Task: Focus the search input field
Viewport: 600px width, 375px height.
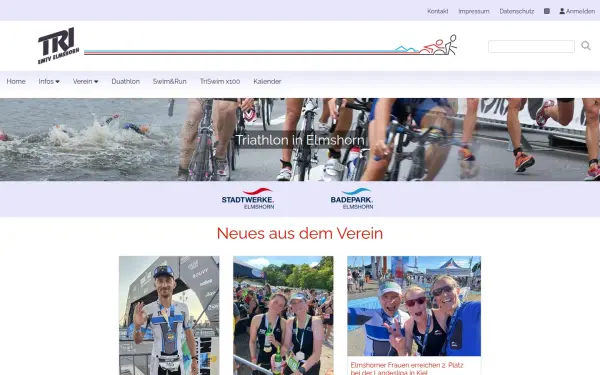Action: (531, 46)
